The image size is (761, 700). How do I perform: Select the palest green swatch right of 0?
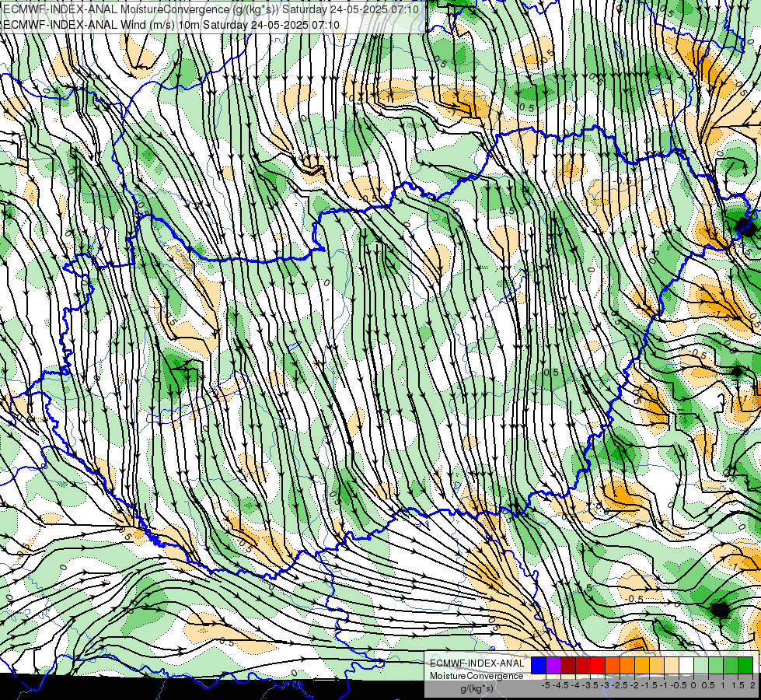click(701, 665)
